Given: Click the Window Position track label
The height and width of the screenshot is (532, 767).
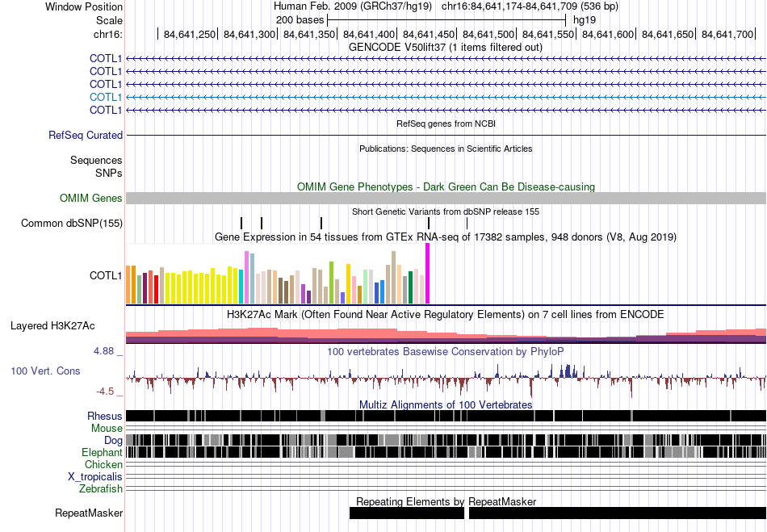Looking at the screenshot, I should click(x=84, y=6).
